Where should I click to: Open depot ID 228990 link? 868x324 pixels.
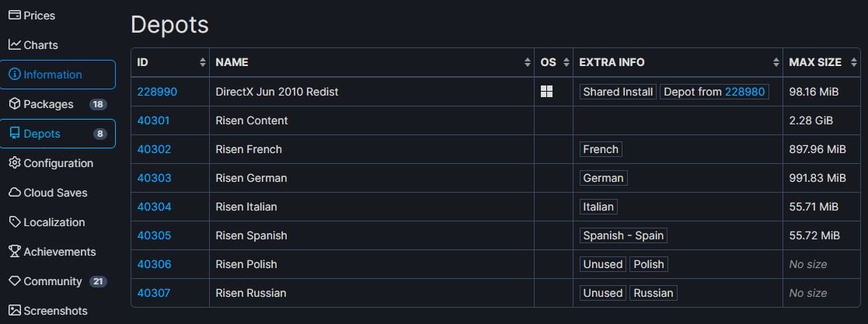pyautogui.click(x=157, y=92)
